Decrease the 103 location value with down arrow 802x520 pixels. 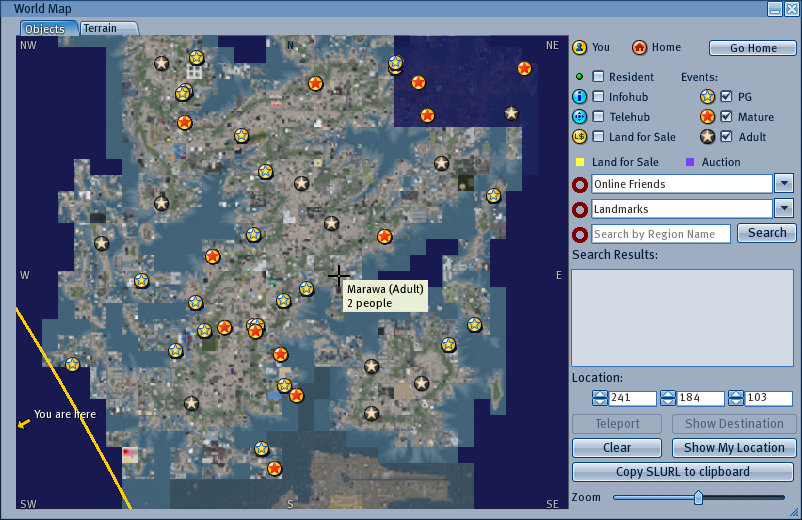736,401
